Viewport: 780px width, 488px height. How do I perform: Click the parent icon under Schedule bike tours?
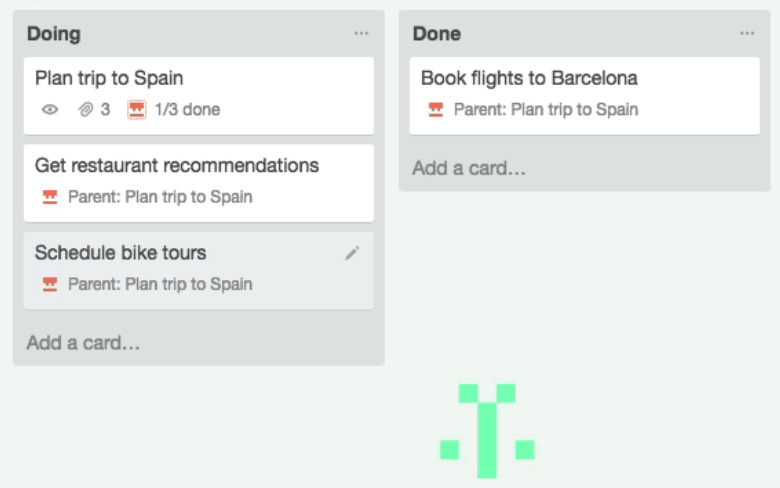coord(50,285)
